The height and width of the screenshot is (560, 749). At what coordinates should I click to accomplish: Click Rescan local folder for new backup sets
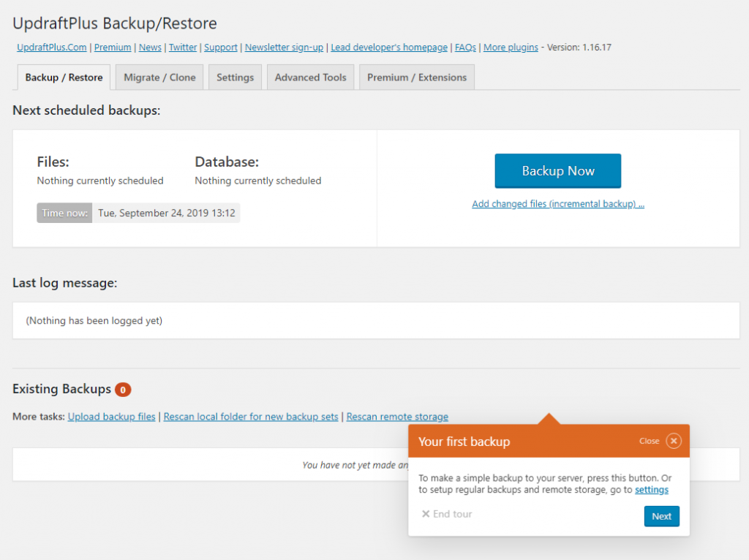(x=251, y=417)
